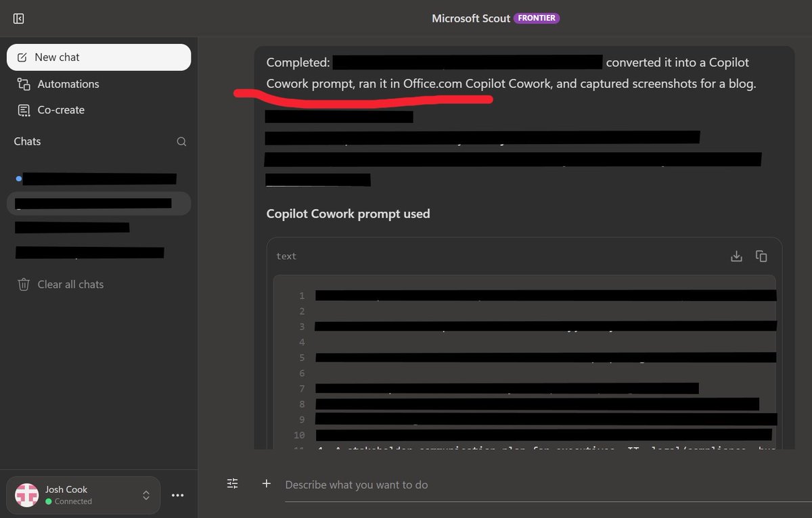
Task: Click the 'Copilot Cowork prompt used' heading
Action: pos(348,214)
